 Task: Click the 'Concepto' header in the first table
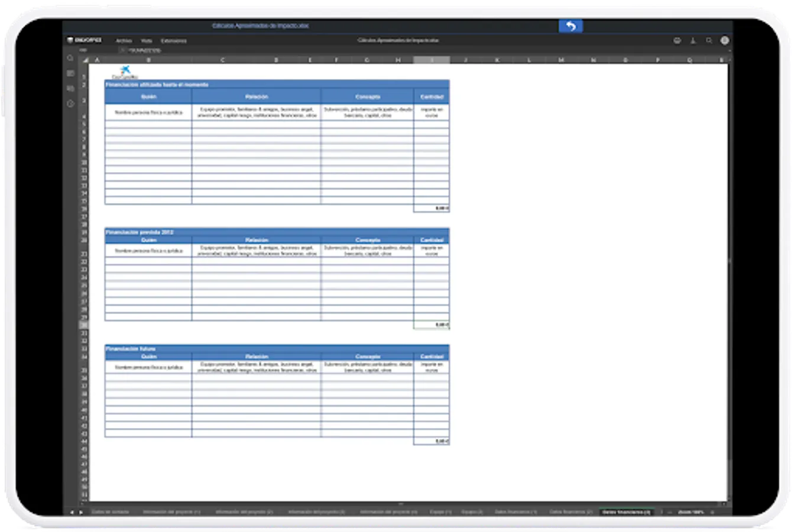point(368,96)
